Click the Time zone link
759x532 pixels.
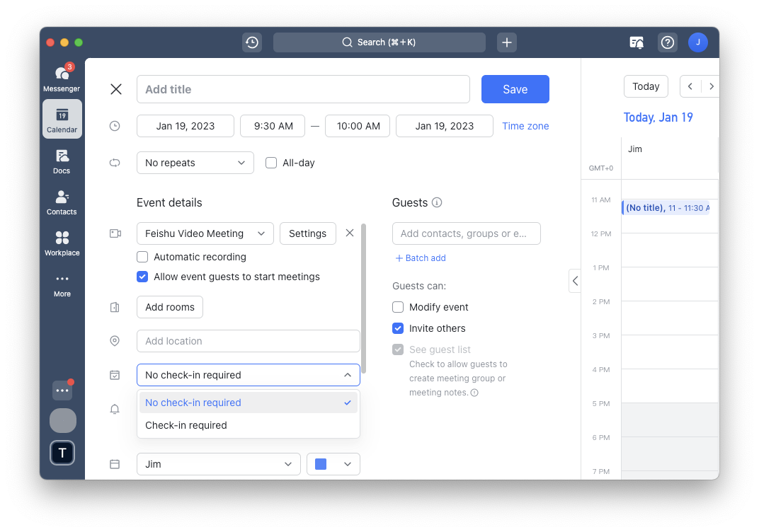tap(525, 125)
